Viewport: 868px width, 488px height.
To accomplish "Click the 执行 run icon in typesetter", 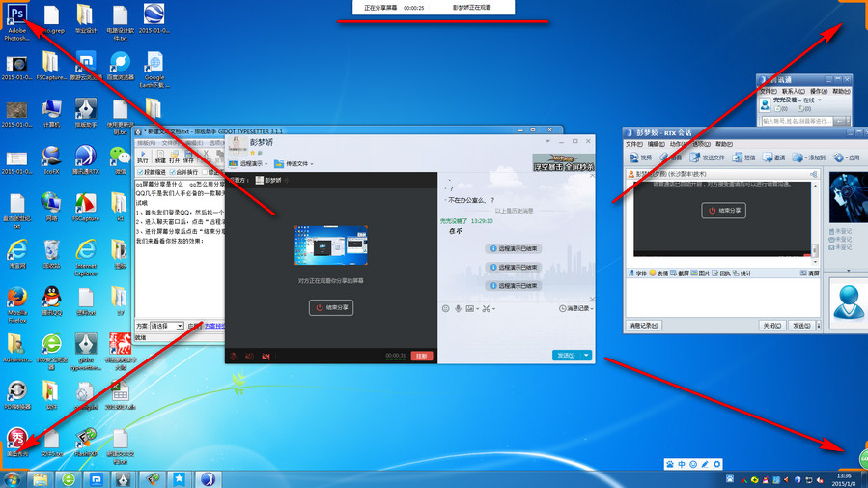I will click(x=142, y=157).
